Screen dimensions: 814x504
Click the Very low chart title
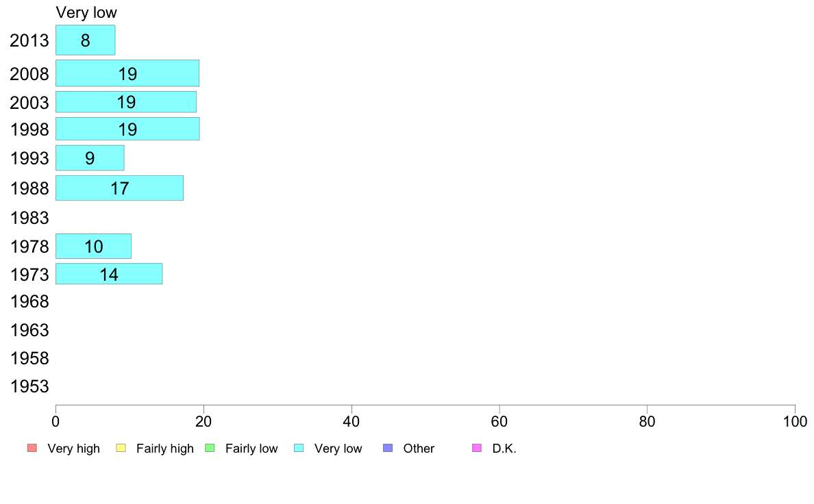point(86,12)
